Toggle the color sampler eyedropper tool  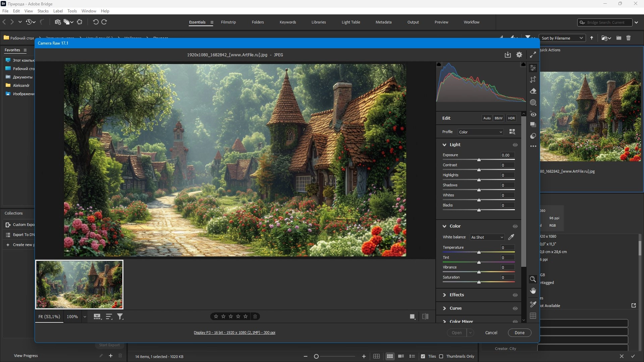point(533,304)
